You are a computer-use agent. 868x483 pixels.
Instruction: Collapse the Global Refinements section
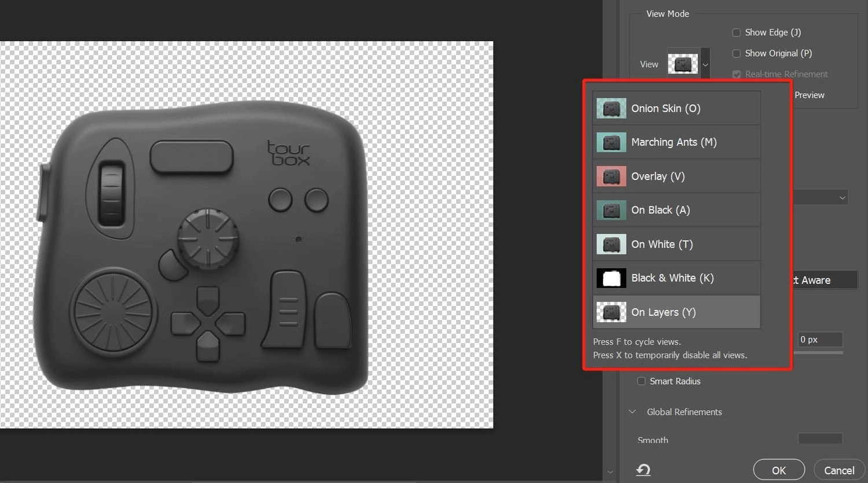pos(632,412)
